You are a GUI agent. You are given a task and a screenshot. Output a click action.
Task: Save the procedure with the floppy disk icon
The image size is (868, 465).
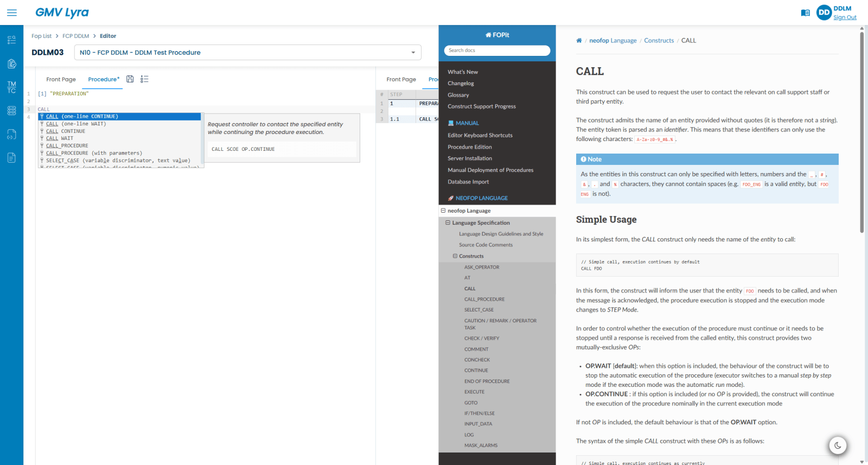pos(130,79)
